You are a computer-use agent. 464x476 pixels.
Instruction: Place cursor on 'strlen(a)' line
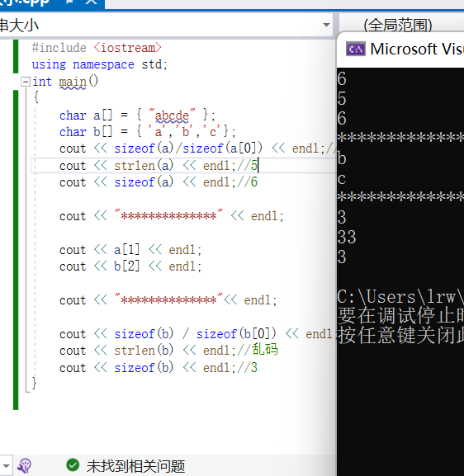coord(159,166)
